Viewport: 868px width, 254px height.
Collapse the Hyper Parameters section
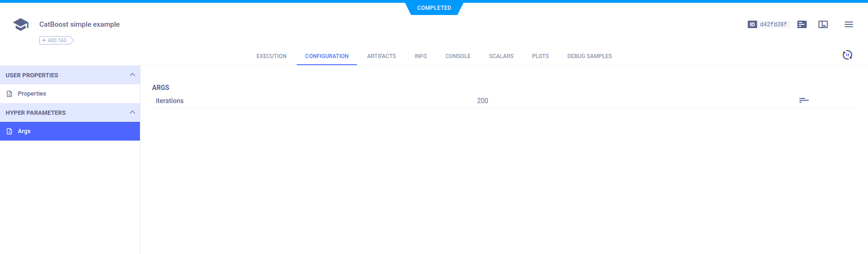[132, 112]
